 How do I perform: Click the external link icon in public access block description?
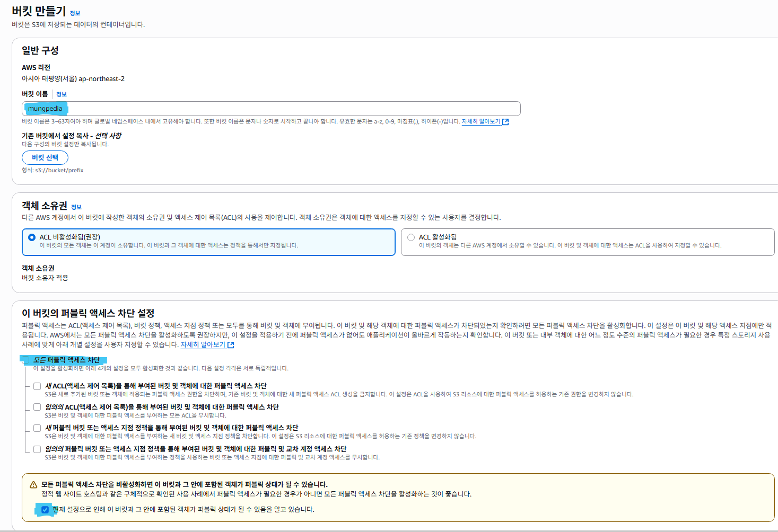(230, 344)
